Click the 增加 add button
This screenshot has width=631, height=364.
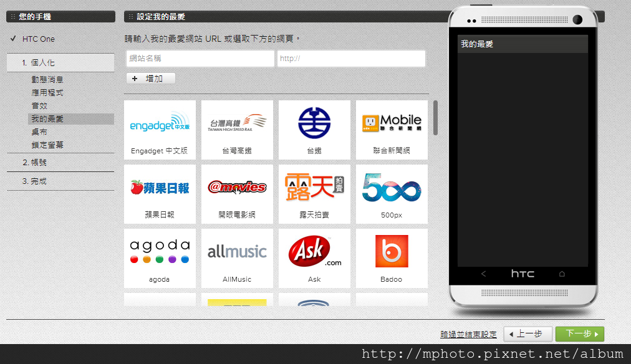pyautogui.click(x=150, y=79)
